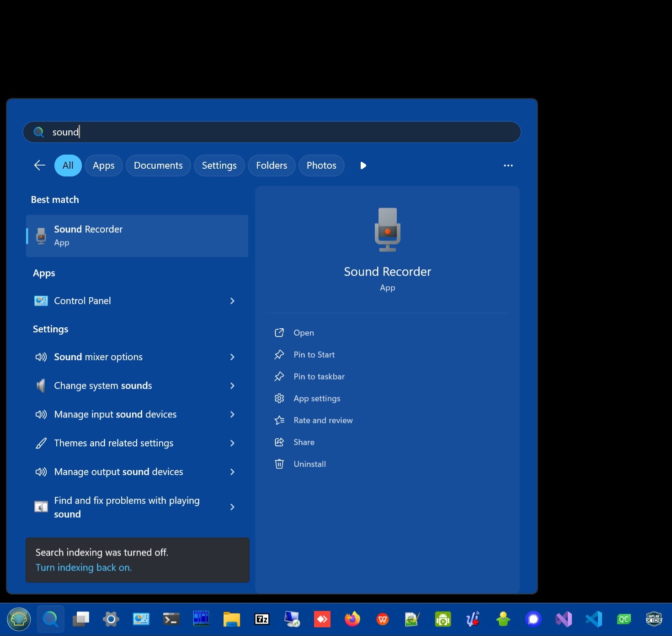Expand Manage input sound devices chevron

pos(232,415)
